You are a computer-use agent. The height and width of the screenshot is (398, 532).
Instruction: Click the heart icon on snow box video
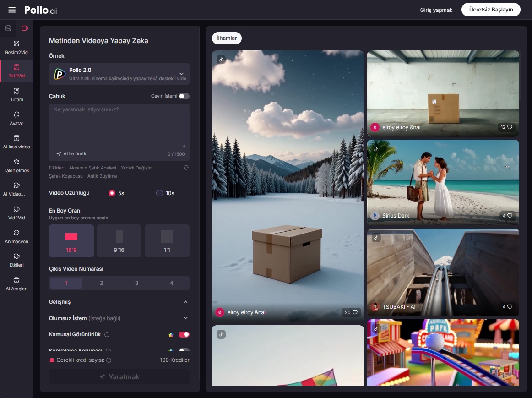354,312
